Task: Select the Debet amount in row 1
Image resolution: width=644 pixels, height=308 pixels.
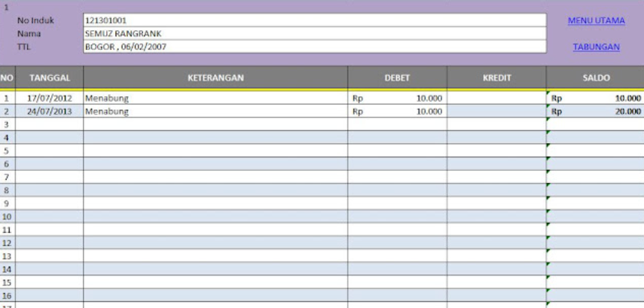Action: (x=397, y=98)
